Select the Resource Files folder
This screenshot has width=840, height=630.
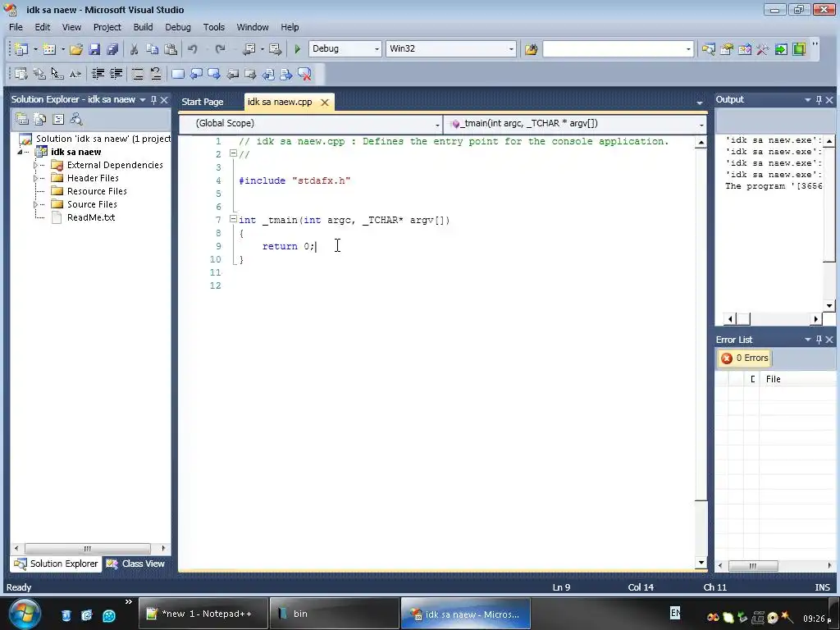point(97,191)
